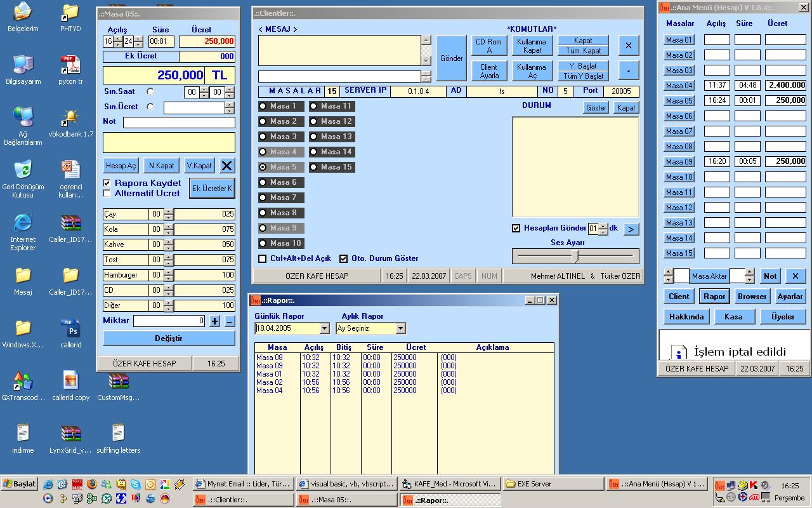The width and height of the screenshot is (812, 508).
Task: Click the Gönder button
Action: coord(451,58)
